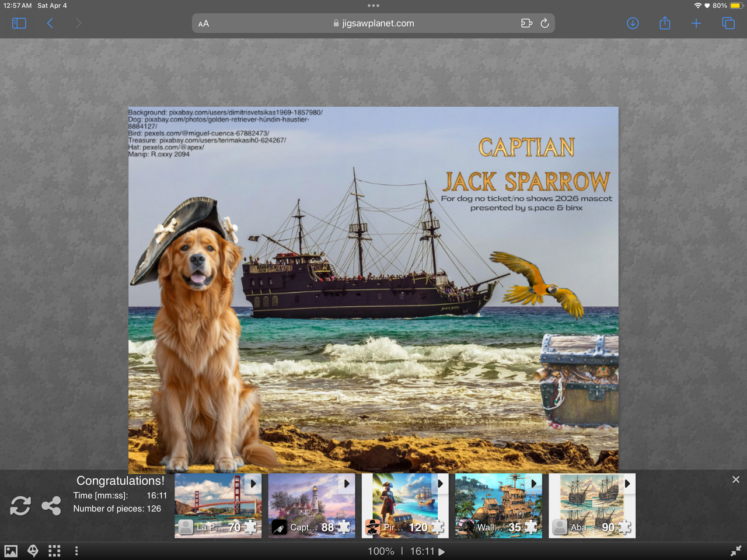This screenshot has width=747, height=560.
Task: Select the jigsawplanet.com address bar
Action: [x=373, y=23]
